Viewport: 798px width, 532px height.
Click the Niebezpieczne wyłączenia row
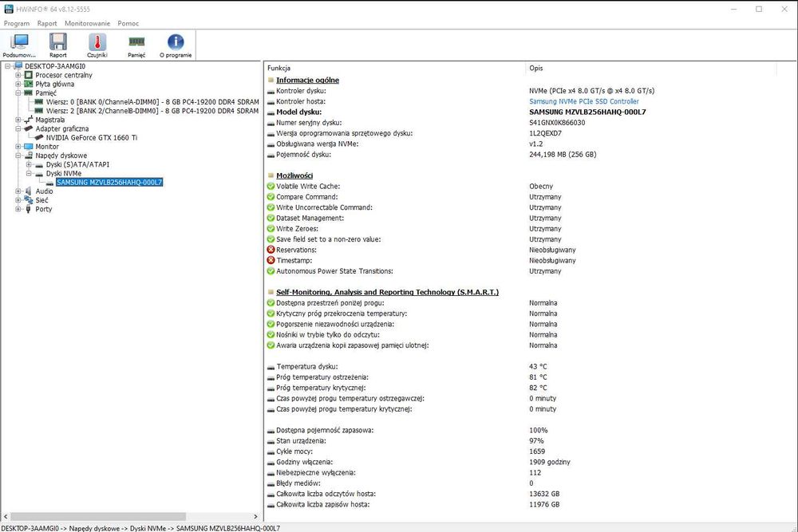click(x=529, y=473)
